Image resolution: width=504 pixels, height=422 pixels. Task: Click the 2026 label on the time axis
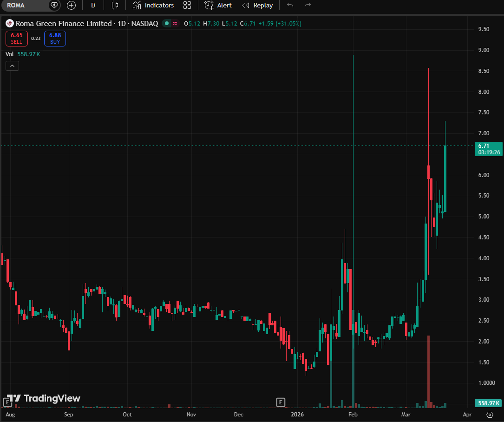(297, 415)
